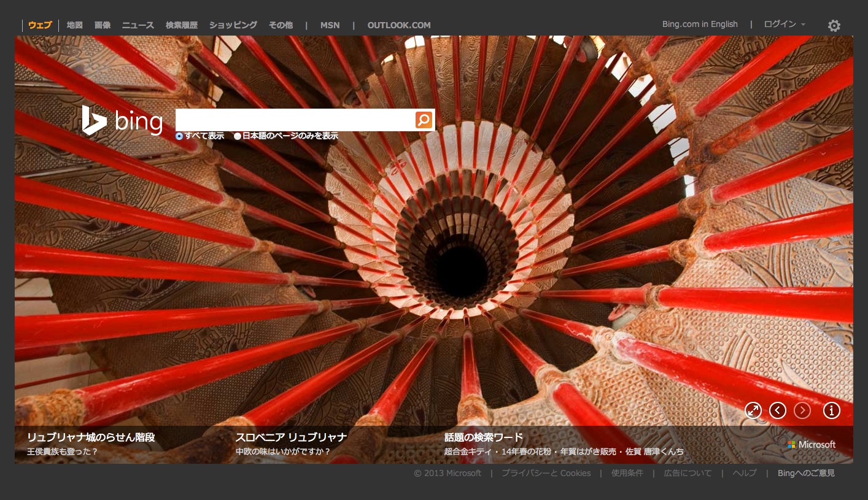The width and height of the screenshot is (868, 500).
Task: Click inside the search text box
Action: click(295, 120)
